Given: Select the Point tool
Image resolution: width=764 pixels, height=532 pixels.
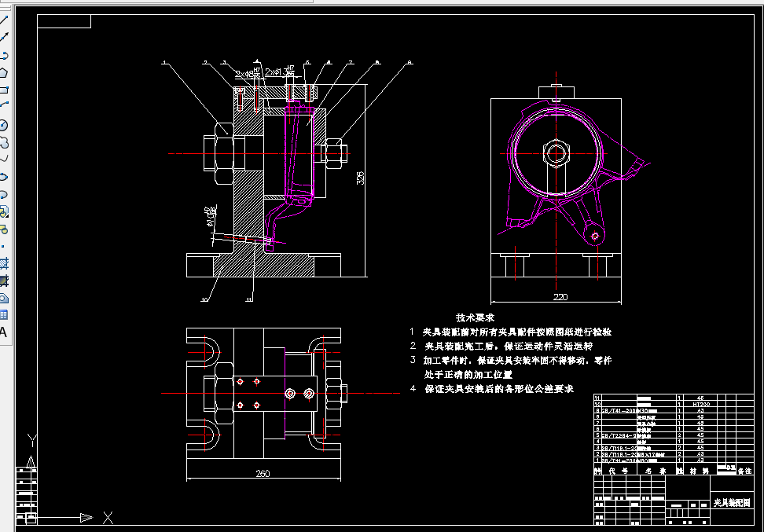Looking at the screenshot, I should pos(3,247).
